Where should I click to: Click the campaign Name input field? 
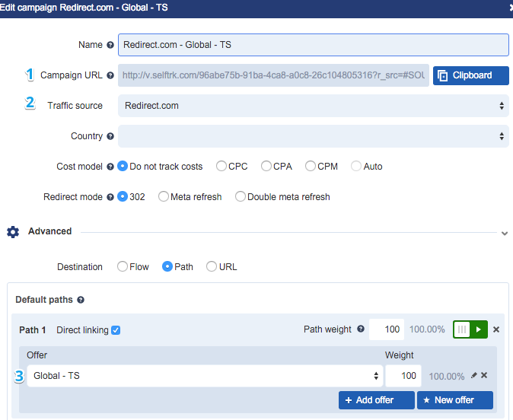[313, 45]
